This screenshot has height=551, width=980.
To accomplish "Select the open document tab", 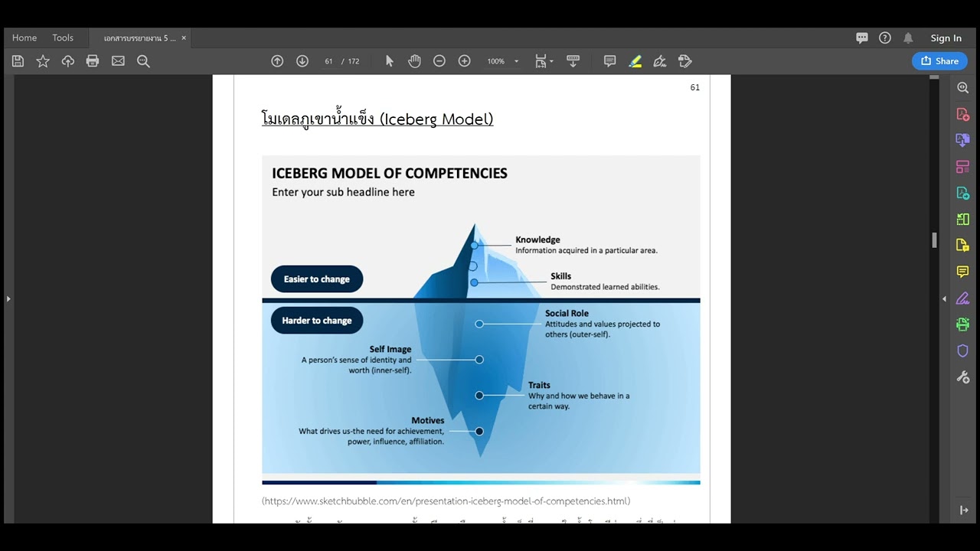I will click(139, 38).
